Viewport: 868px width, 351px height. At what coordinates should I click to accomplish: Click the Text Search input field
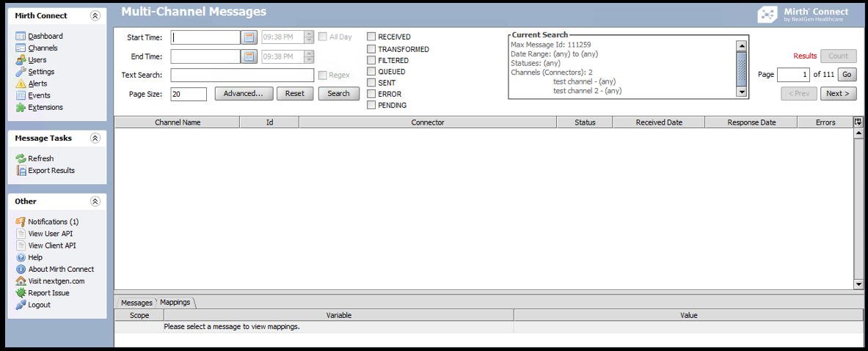(242, 75)
